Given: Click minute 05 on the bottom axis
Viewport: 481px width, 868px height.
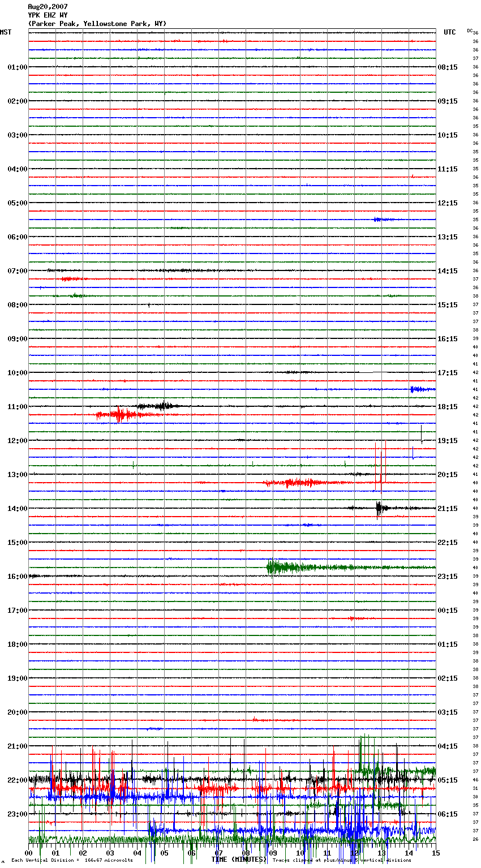Looking at the screenshot, I should tap(164, 853).
